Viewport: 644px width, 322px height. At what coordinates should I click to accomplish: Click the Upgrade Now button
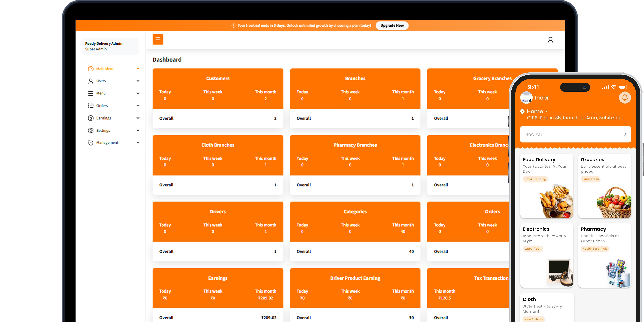click(392, 25)
